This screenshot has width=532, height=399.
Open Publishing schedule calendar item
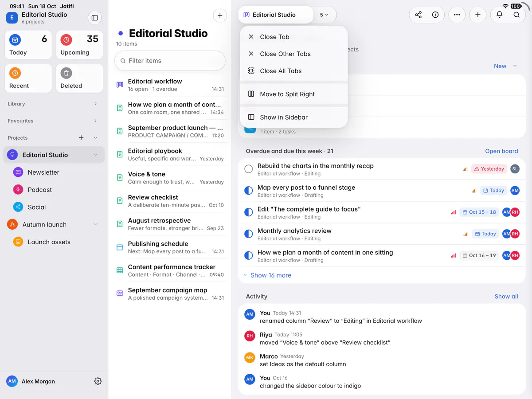pyautogui.click(x=170, y=247)
